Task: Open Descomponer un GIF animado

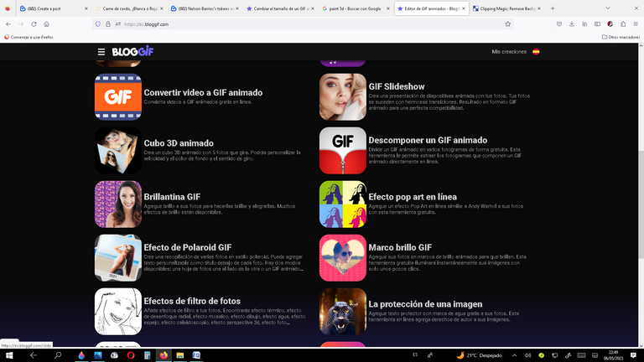Action: tap(428, 141)
